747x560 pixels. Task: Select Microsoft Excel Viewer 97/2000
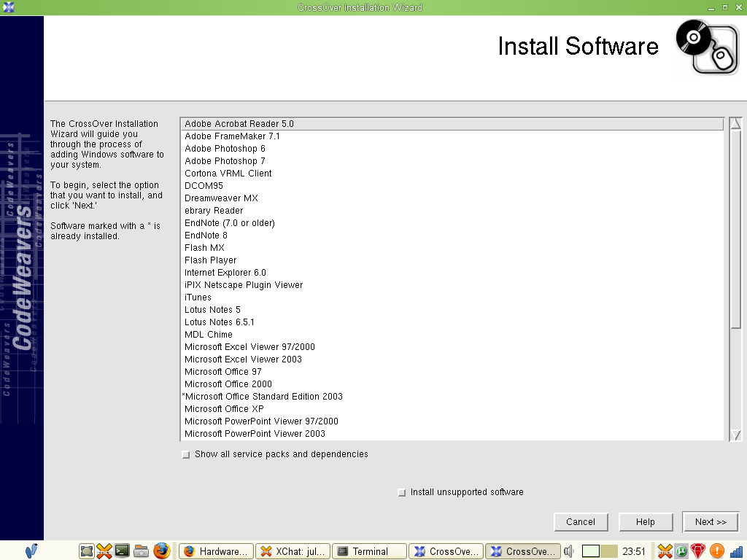click(452, 346)
